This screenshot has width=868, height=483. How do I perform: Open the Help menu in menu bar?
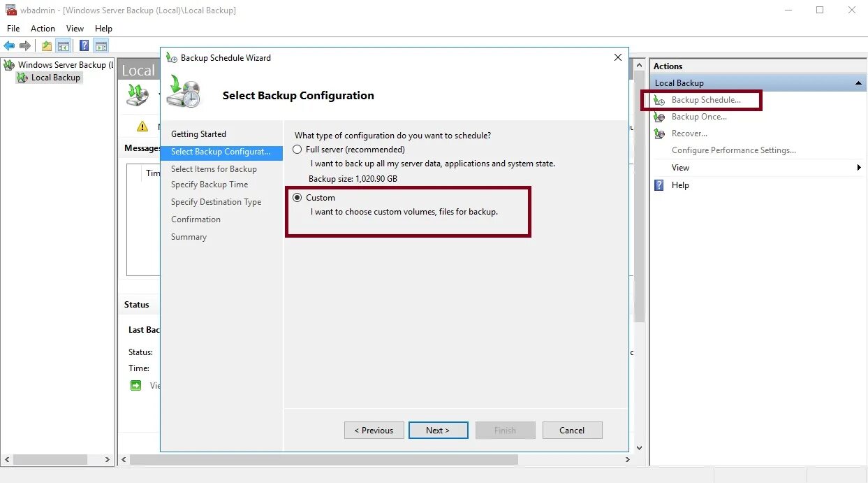pyautogui.click(x=103, y=29)
